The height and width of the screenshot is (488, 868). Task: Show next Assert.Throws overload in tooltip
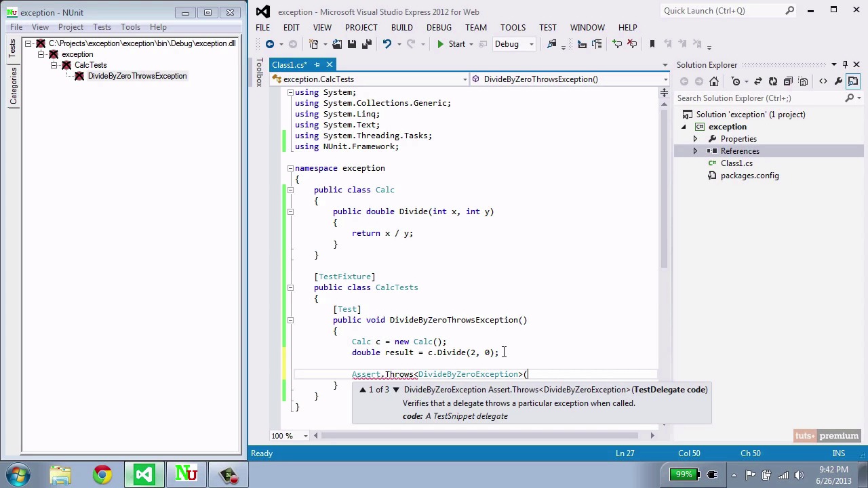(x=396, y=390)
